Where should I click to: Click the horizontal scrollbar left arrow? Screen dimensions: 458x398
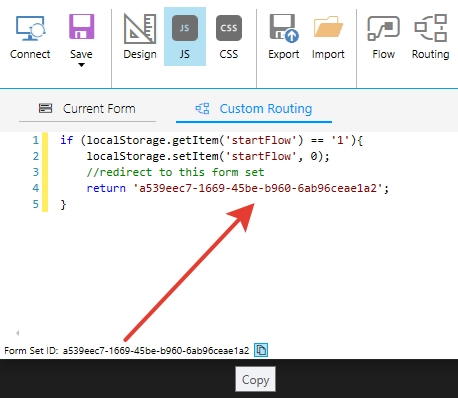(x=17, y=333)
